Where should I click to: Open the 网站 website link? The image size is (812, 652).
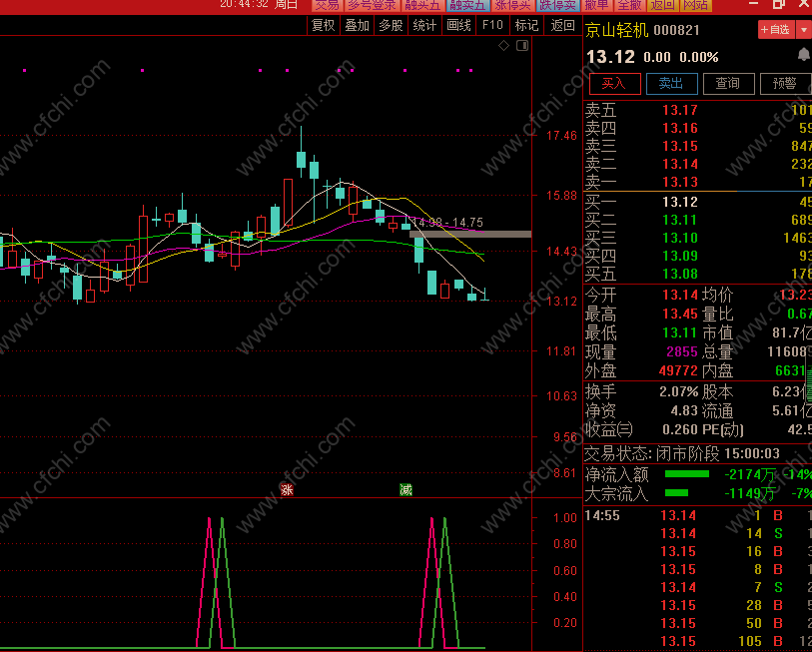coord(696,5)
